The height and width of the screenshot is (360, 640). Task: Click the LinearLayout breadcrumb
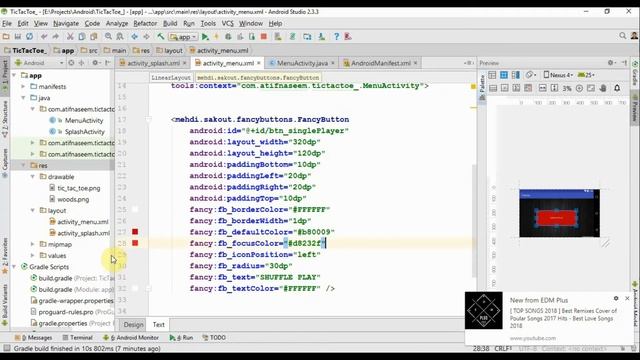171,78
